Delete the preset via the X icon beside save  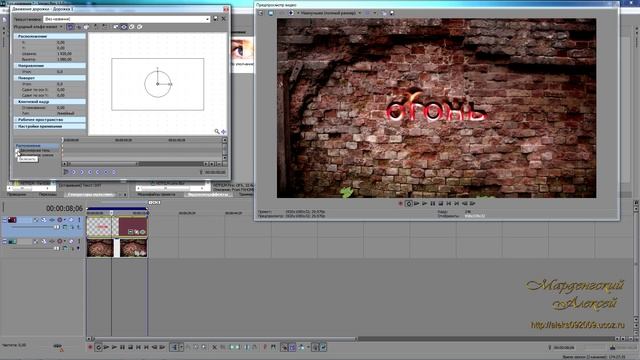[223, 19]
